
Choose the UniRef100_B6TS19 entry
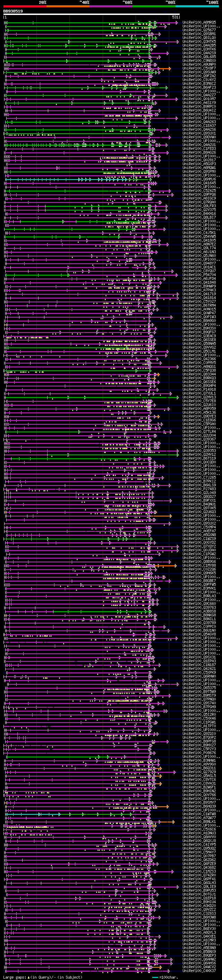(x=199, y=458)
